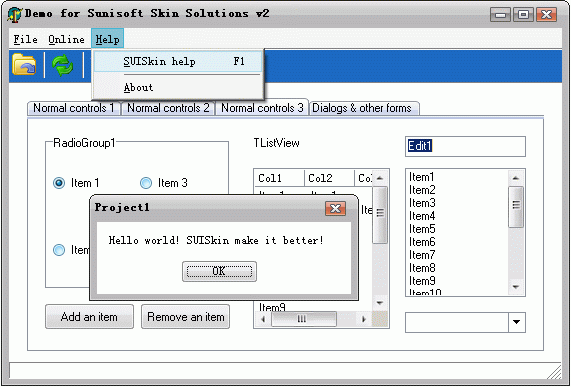571x387 pixels.
Task: Open the File menu
Action: point(25,39)
